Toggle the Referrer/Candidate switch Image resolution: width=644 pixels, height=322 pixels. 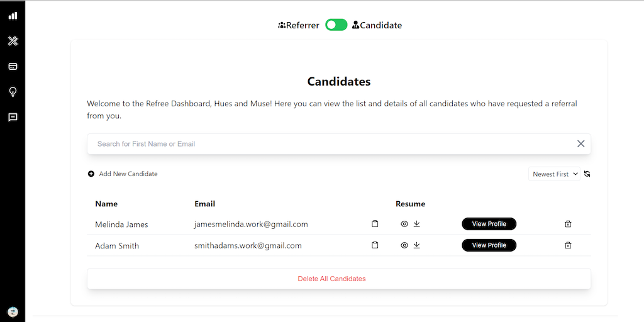336,25
